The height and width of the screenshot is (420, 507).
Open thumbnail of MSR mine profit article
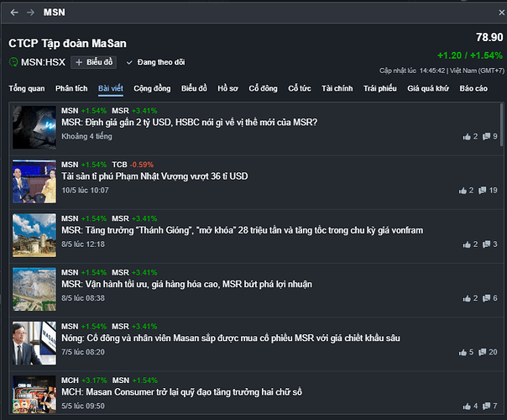pyautogui.click(x=34, y=289)
